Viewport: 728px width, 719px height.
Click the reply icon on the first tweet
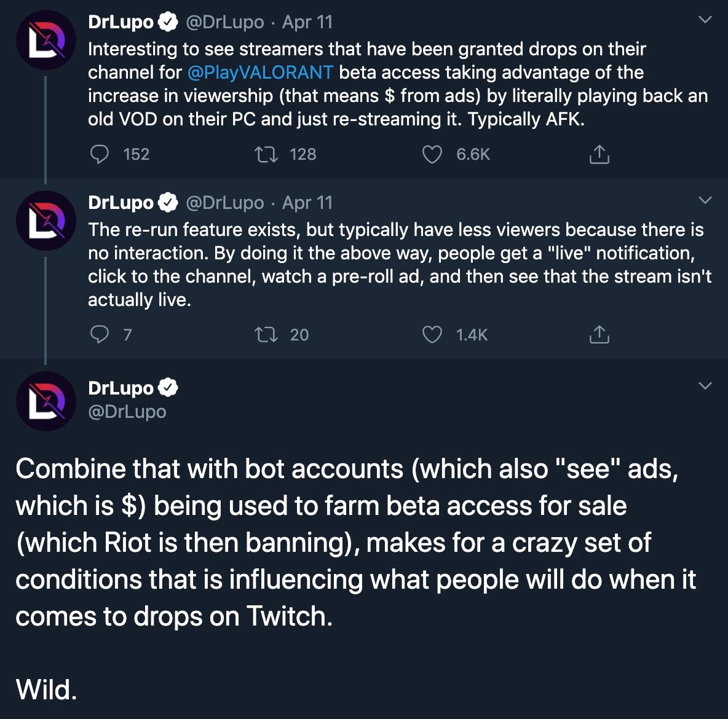[100, 154]
